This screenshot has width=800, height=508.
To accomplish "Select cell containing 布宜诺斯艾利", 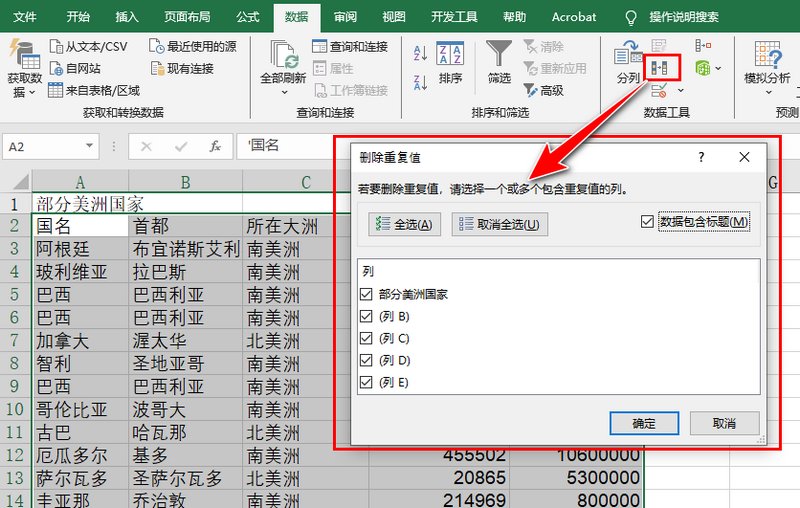I will coord(186,249).
